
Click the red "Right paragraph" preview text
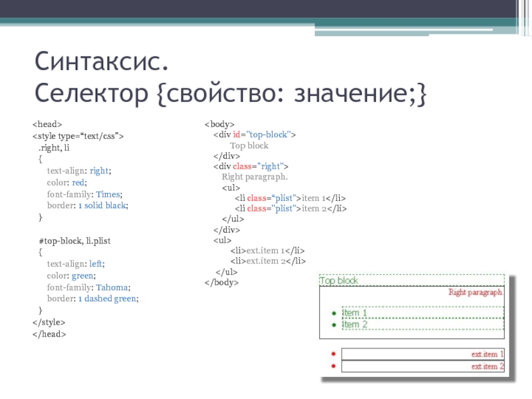[475, 292]
